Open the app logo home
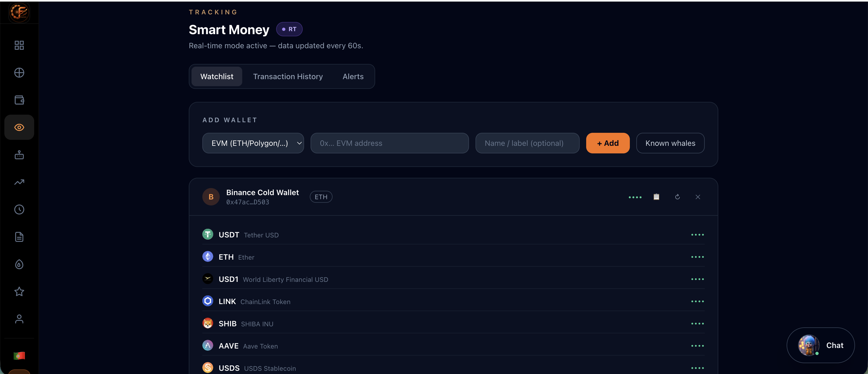868x374 pixels. pyautogui.click(x=19, y=12)
